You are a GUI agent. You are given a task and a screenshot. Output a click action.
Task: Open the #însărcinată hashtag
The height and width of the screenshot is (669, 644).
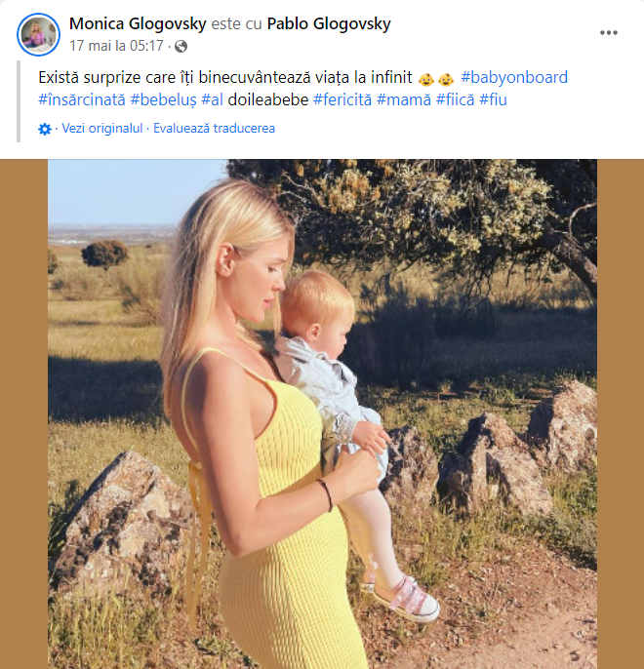tap(81, 99)
